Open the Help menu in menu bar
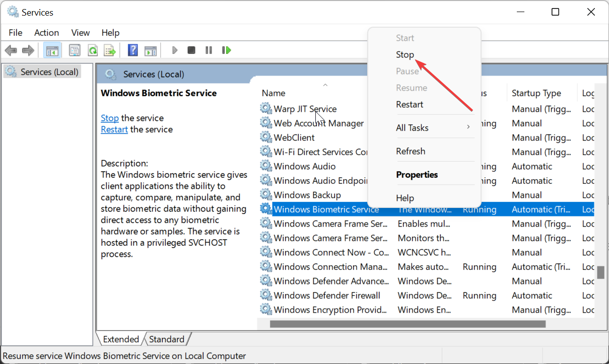This screenshot has width=609, height=364. pos(110,32)
